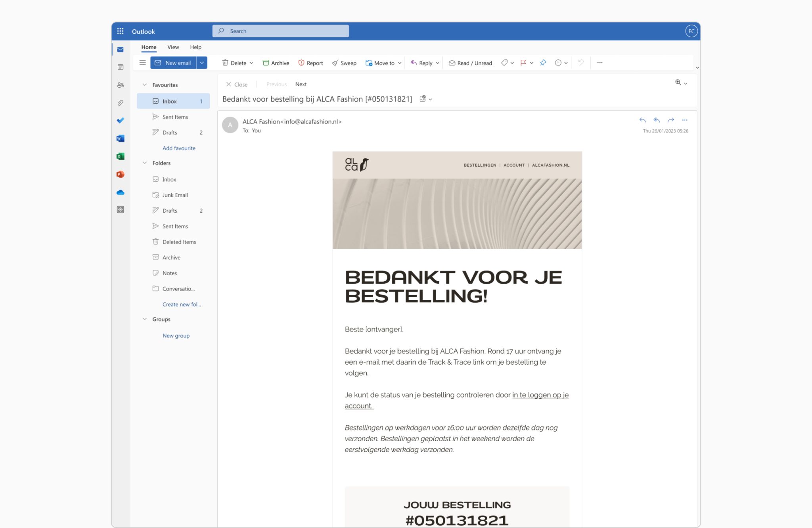Go to the Next message
Image resolution: width=812 pixels, height=528 pixels.
click(301, 84)
